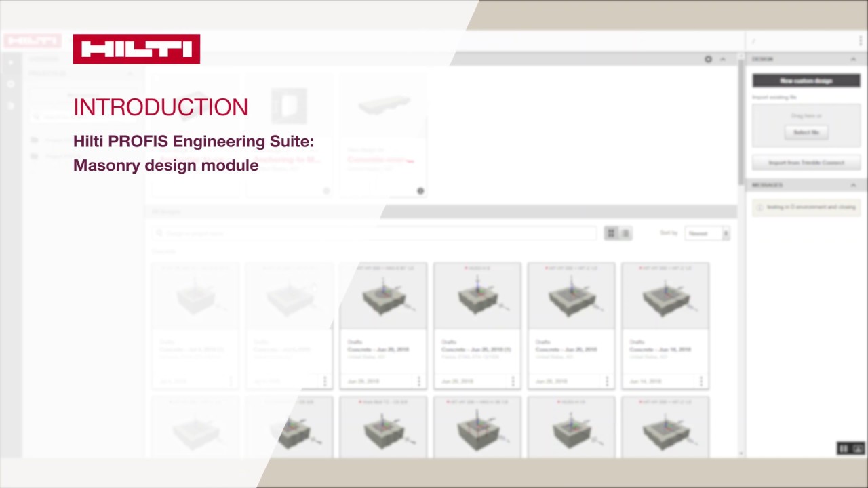Open options menu of Jun 14, 2018 design
Image resolution: width=868 pixels, height=488 pixels.
click(x=701, y=382)
